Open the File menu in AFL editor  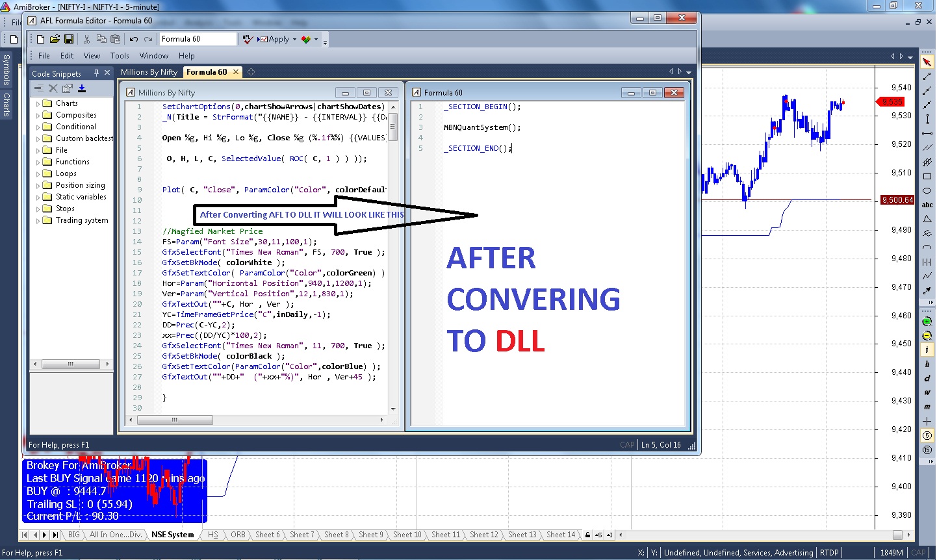click(x=44, y=56)
